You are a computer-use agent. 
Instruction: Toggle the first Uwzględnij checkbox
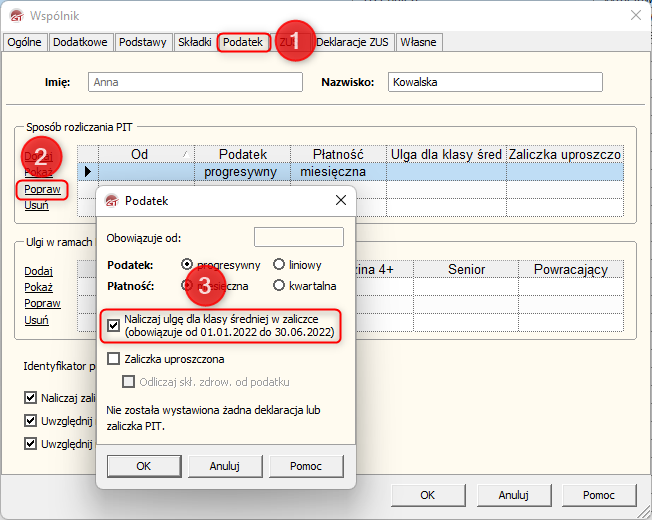[30, 421]
